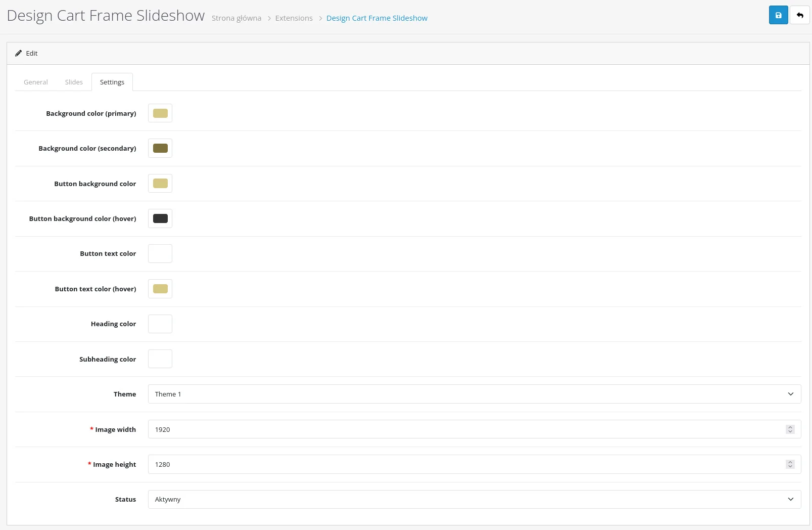The height and width of the screenshot is (530, 812).
Task: Open the Extensions breadcrumb link
Action: pyautogui.click(x=294, y=18)
